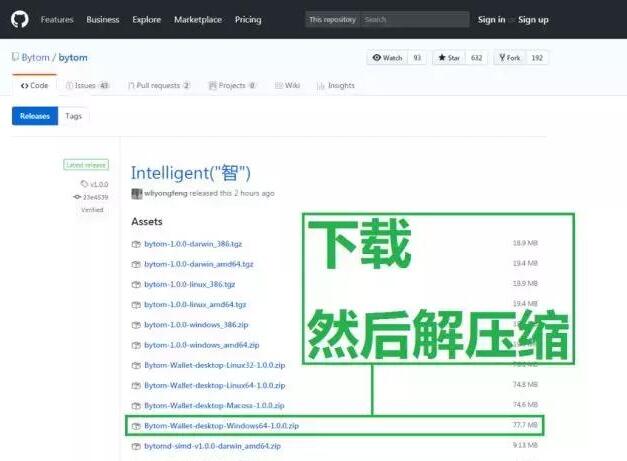Switch to the Code tab
This screenshot has height=461, width=627.
34,85
